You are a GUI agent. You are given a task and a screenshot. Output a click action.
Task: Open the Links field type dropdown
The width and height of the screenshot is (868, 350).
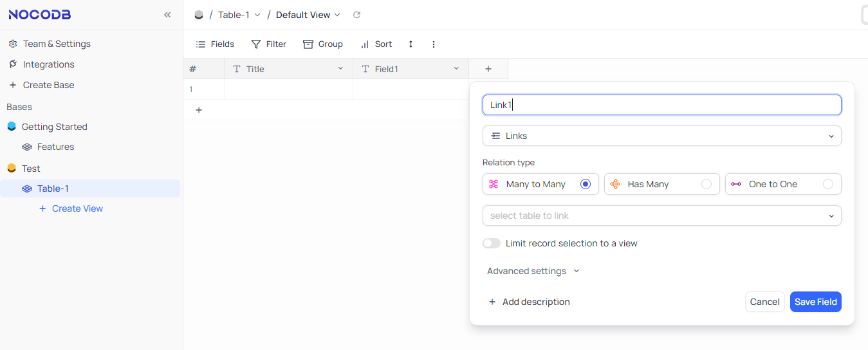point(661,136)
